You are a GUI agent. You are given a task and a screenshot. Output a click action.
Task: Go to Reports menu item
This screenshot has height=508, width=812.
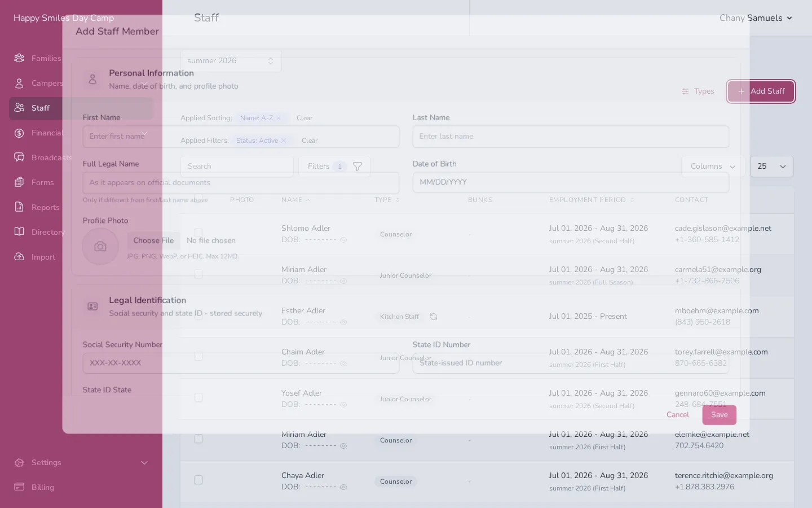click(x=46, y=207)
